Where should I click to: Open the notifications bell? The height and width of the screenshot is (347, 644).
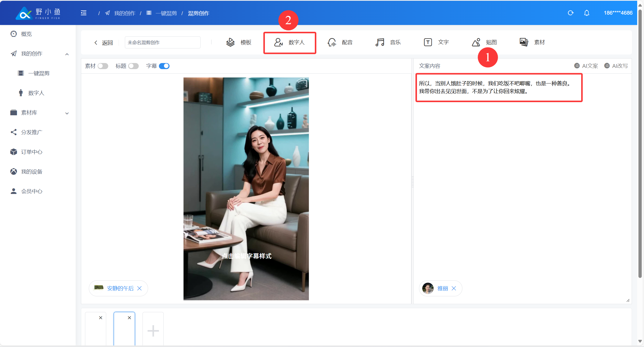coord(587,13)
